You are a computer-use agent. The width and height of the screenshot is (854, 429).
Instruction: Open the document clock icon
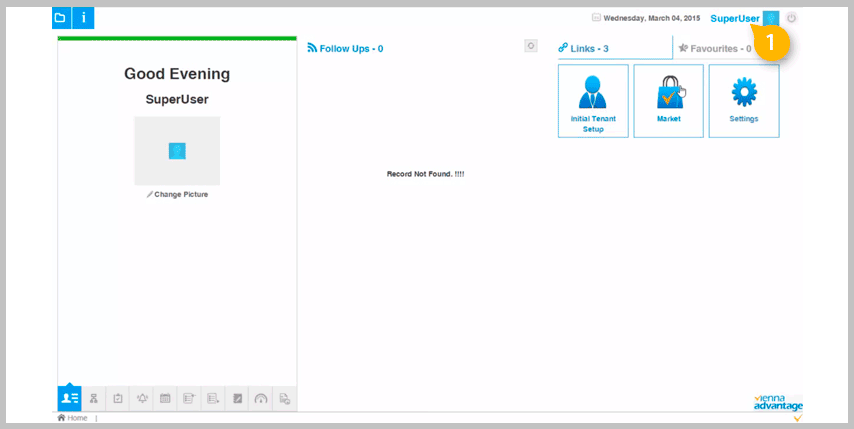coord(285,399)
